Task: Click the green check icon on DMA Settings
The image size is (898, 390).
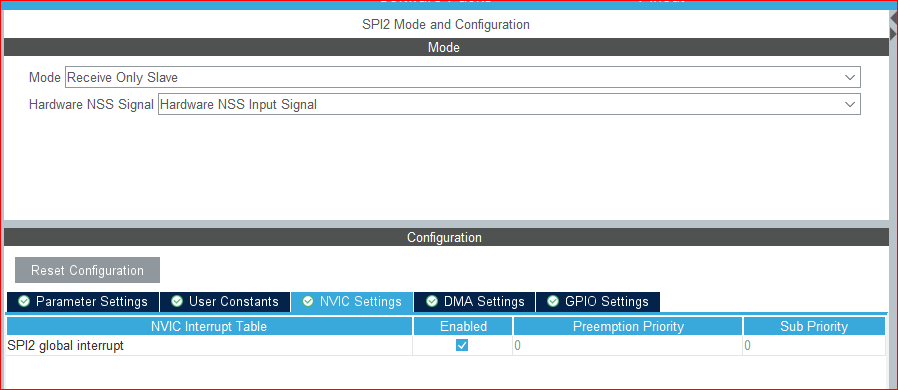Action: tap(431, 301)
